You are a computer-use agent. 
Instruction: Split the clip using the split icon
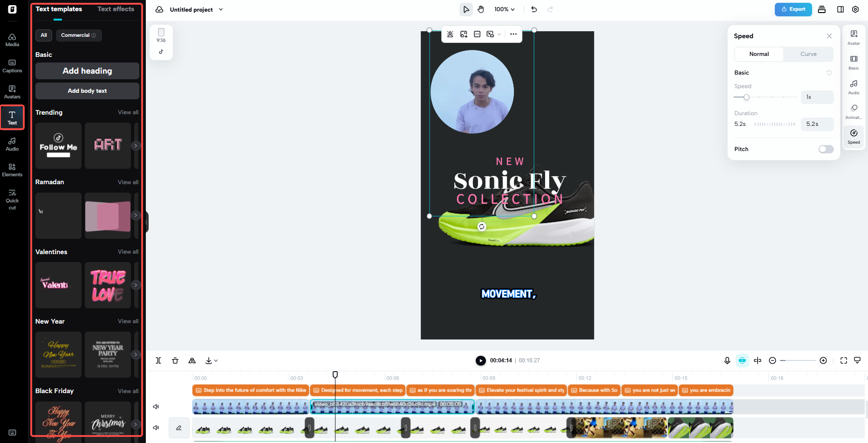point(158,360)
